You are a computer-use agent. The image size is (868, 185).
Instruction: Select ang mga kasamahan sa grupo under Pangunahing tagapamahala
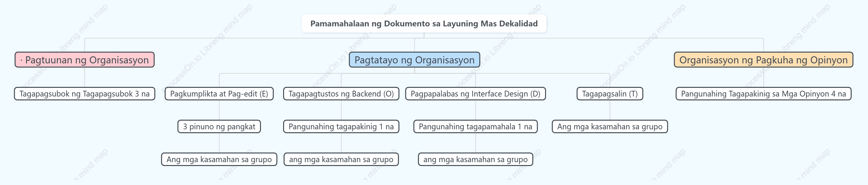point(475,159)
